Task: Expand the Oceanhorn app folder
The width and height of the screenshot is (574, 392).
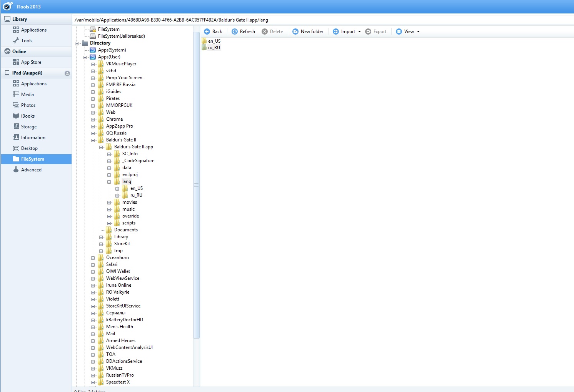Action: point(93,258)
